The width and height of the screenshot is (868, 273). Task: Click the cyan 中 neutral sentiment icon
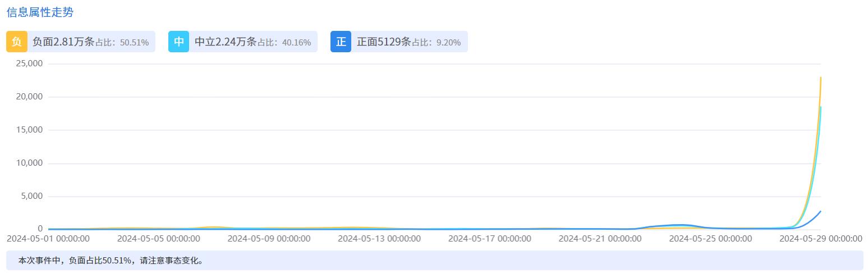pos(179,42)
